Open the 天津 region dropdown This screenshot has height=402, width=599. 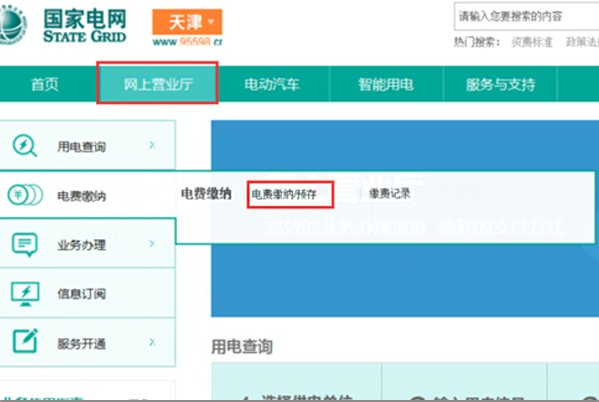187,22
